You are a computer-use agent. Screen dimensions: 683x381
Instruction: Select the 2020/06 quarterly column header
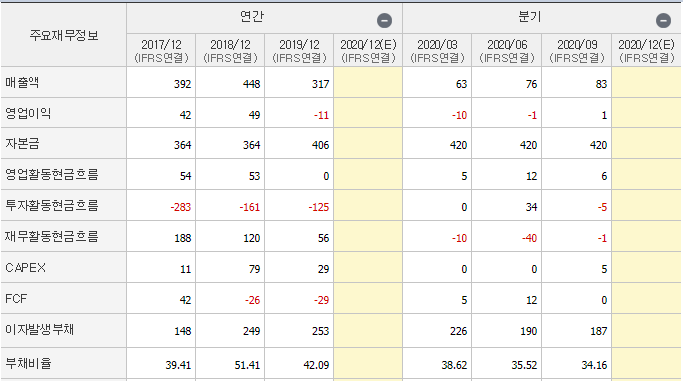click(x=507, y=51)
